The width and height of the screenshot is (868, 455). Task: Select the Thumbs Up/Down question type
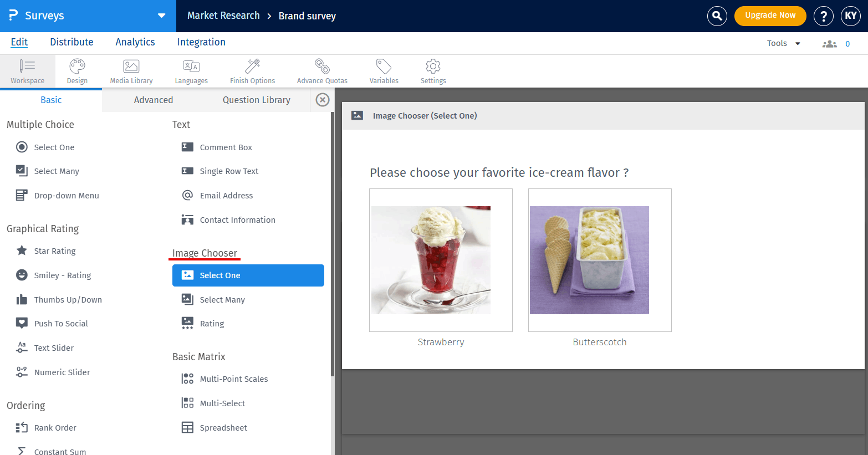tap(68, 299)
